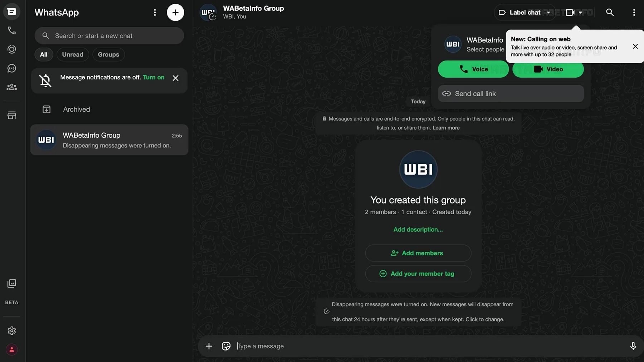Expand the Label chat dropdown
Image resolution: width=644 pixels, height=362 pixels.
click(525, 13)
